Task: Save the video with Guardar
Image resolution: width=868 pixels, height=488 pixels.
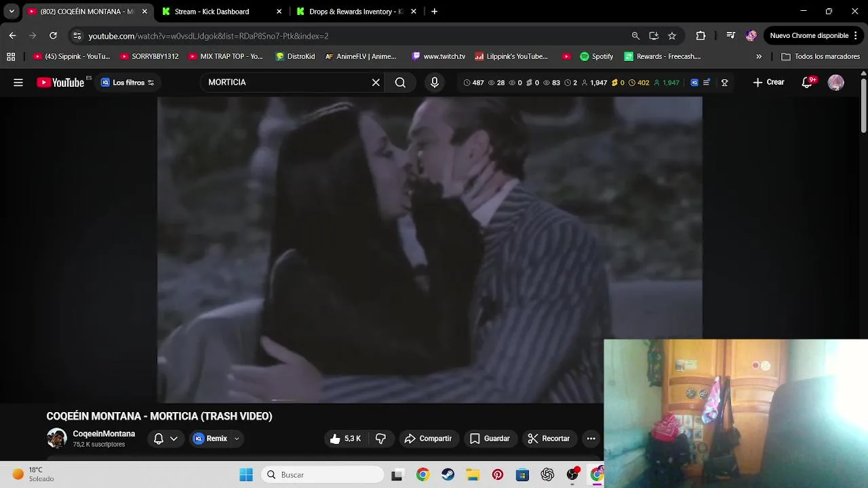Action: tap(490, 439)
